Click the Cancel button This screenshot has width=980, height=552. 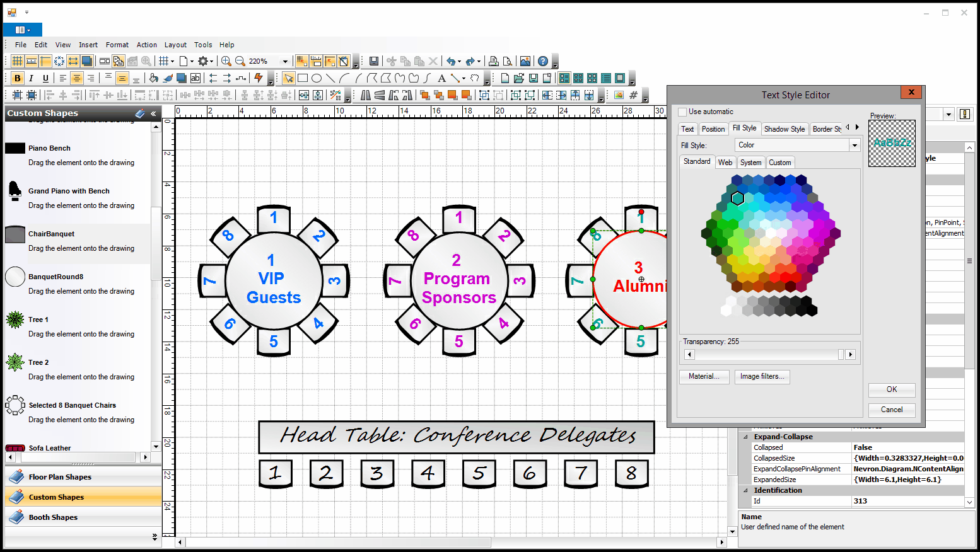pos(892,410)
